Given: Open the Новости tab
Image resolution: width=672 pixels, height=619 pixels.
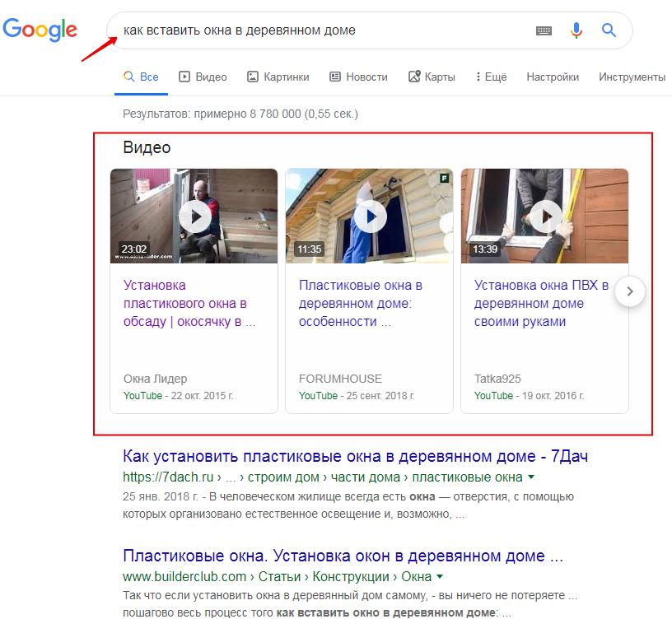Looking at the screenshot, I should pos(358,77).
